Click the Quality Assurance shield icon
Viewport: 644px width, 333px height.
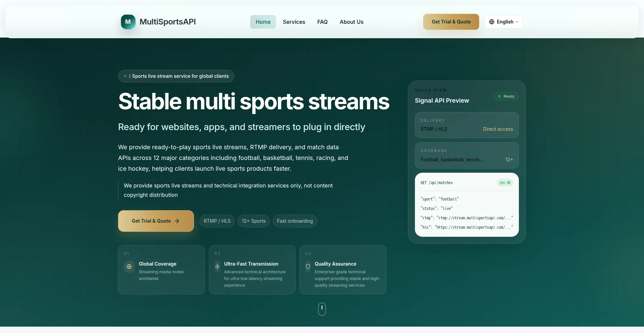point(308,267)
